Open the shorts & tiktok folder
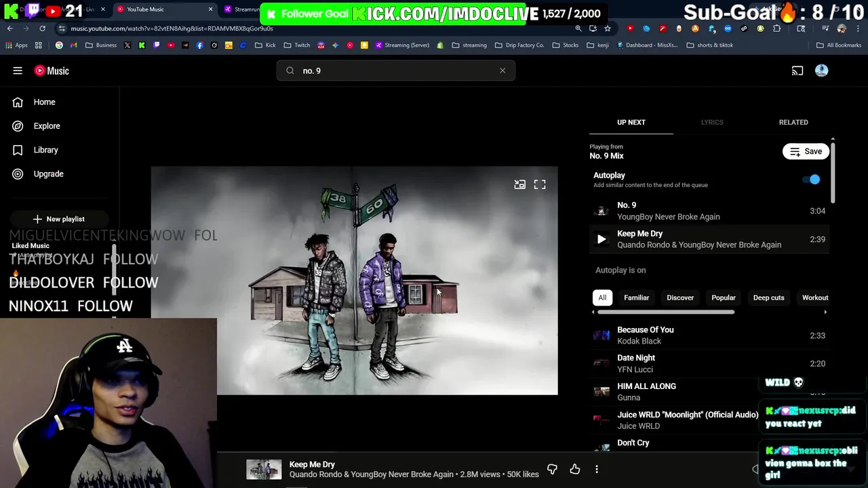The image size is (868, 488). coord(709,45)
